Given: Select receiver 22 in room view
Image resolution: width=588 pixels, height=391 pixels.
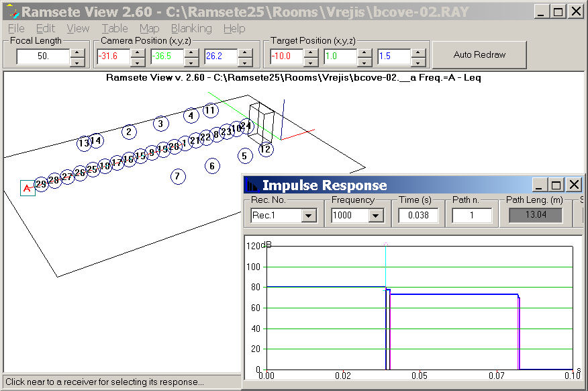Looking at the screenshot, I should 206,137.
